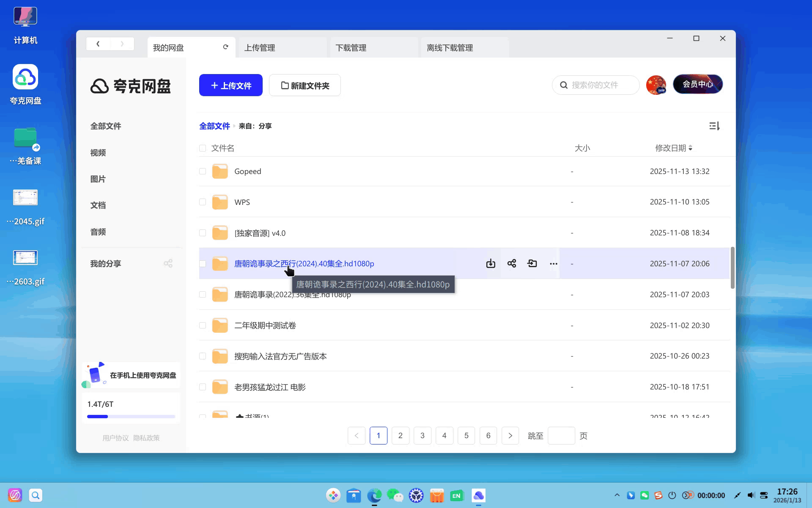Image resolution: width=812 pixels, height=508 pixels.
Task: Select all files via header checkbox
Action: (x=203, y=148)
